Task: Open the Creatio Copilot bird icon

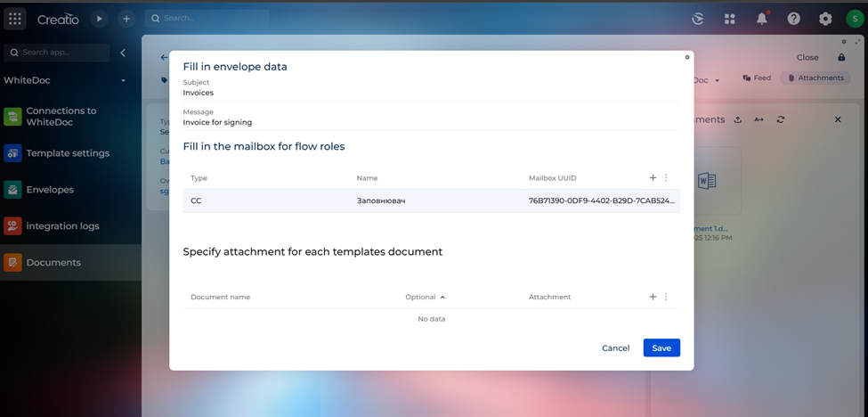Action: [697, 19]
